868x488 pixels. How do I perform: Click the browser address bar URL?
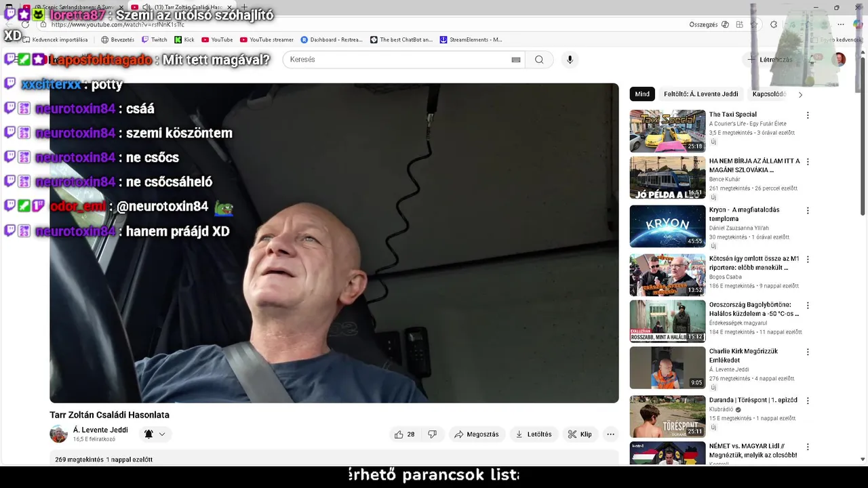(x=117, y=24)
